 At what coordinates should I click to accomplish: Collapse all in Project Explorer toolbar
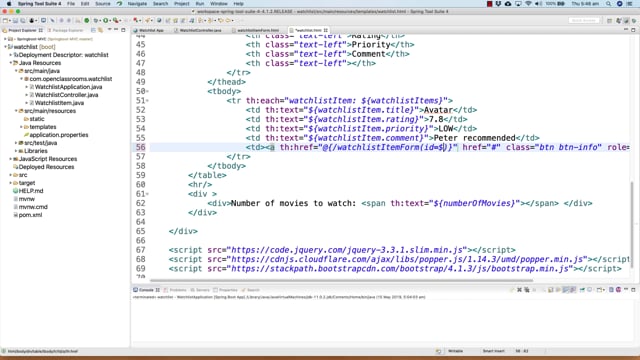(93, 30)
